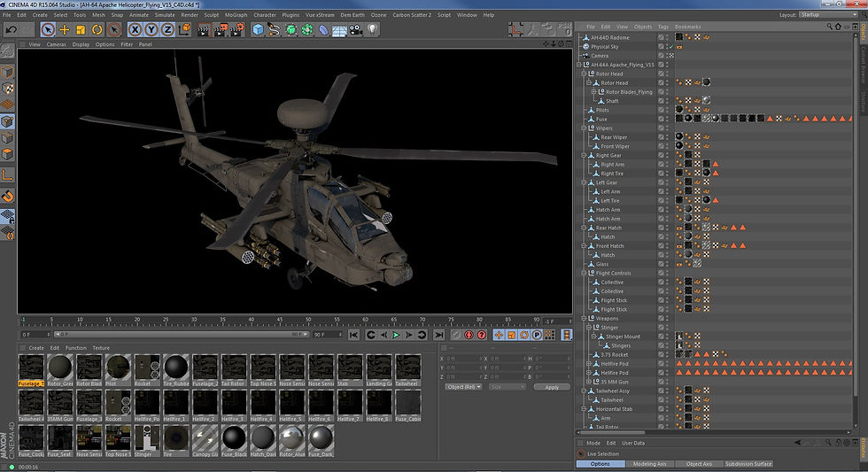The image size is (868, 472).
Task: Click the record active objects button
Action: 456,335
